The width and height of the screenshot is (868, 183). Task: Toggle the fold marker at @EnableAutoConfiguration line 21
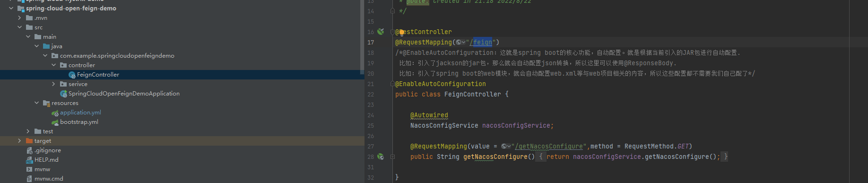click(x=392, y=84)
